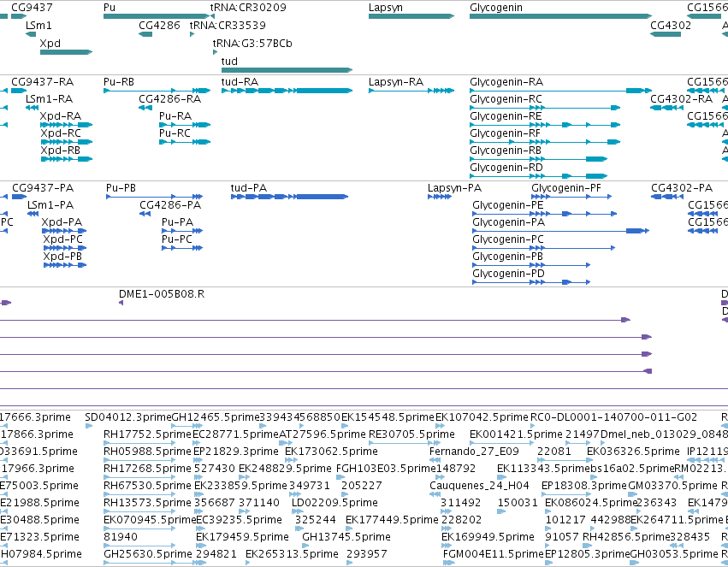The height and width of the screenshot is (567, 728).
Task: Select the tud-PA protein feature
Action: coord(290,197)
